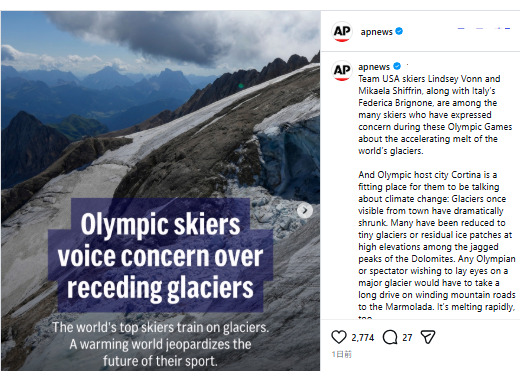Image resolution: width=520 pixels, height=380 pixels.
Task: Click verified badge in caption username
Action: click(x=397, y=66)
